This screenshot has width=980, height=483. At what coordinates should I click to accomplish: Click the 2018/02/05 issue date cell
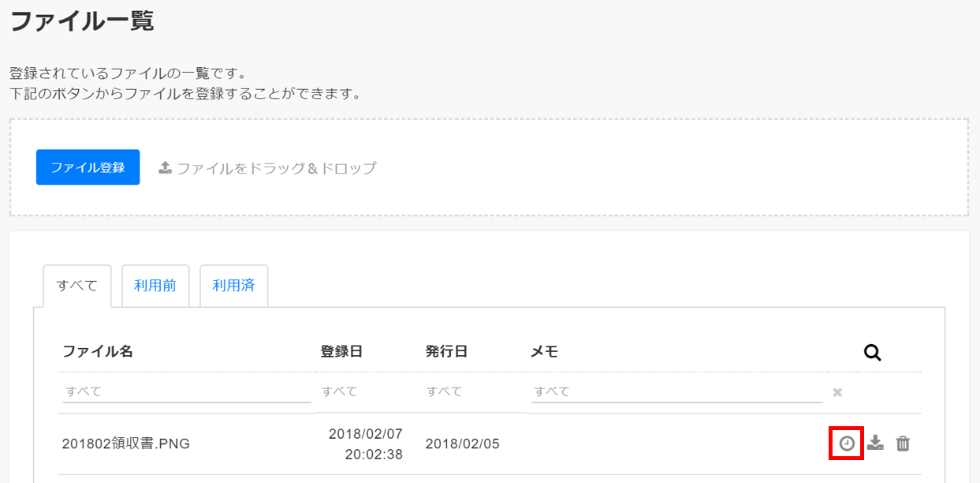point(463,444)
